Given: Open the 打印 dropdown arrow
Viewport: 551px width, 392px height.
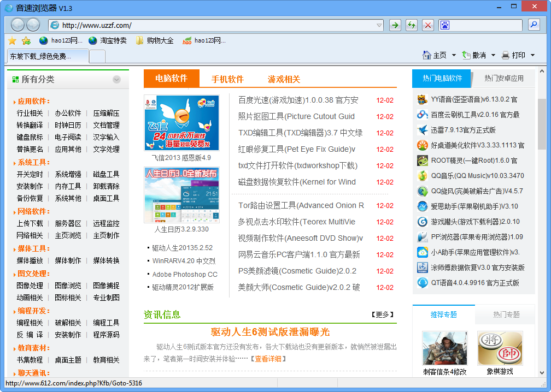Looking at the screenshot, I should point(532,55).
